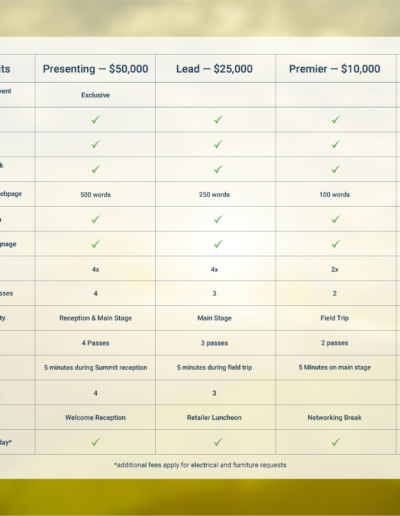The image size is (400, 516).
Task: Click the signage row checkmark under Lead
Action: click(x=218, y=244)
